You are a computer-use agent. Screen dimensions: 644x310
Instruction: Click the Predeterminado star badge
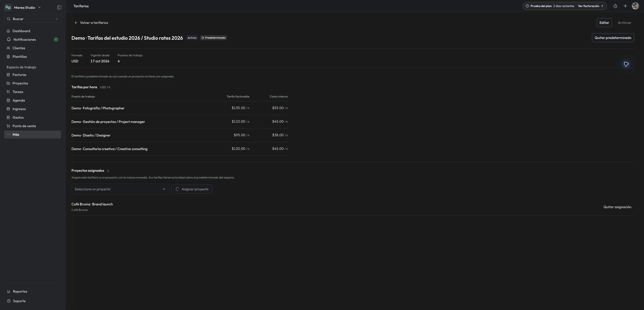[214, 38]
